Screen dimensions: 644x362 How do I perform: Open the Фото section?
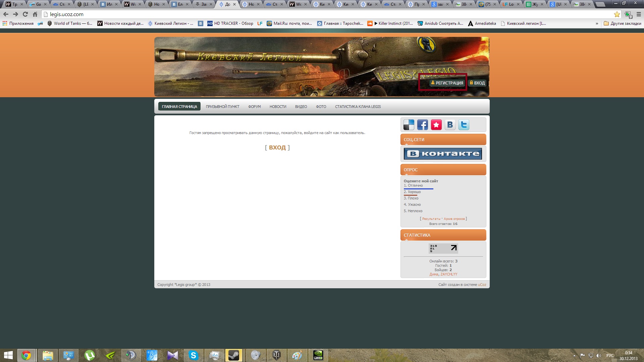pyautogui.click(x=321, y=107)
